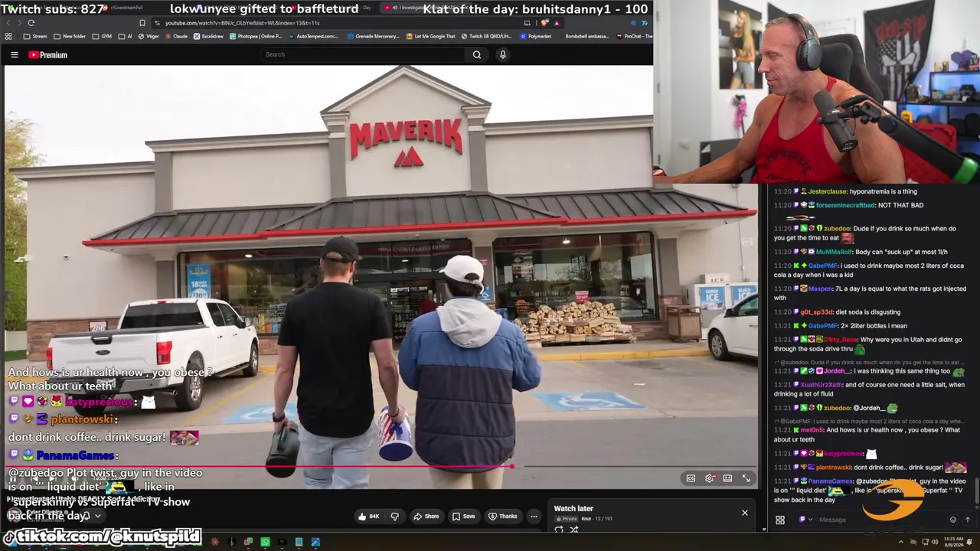Click username Maspen in chat
This screenshot has width=980, height=551.
820,289
